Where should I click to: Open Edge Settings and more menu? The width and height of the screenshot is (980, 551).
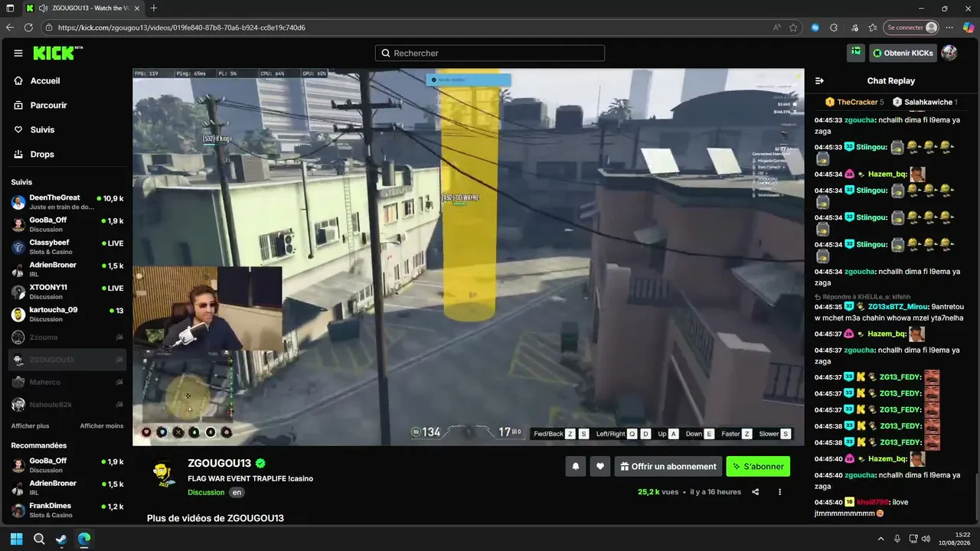(x=949, y=28)
